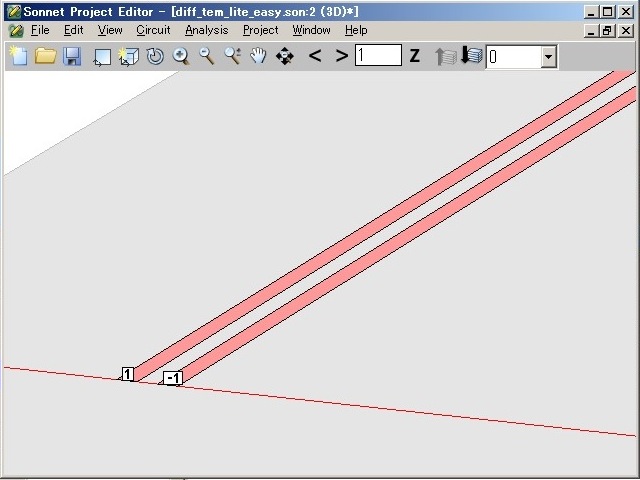The image size is (640, 480).
Task: Move up one level with the up-arrow layers icon
Action: point(446,56)
